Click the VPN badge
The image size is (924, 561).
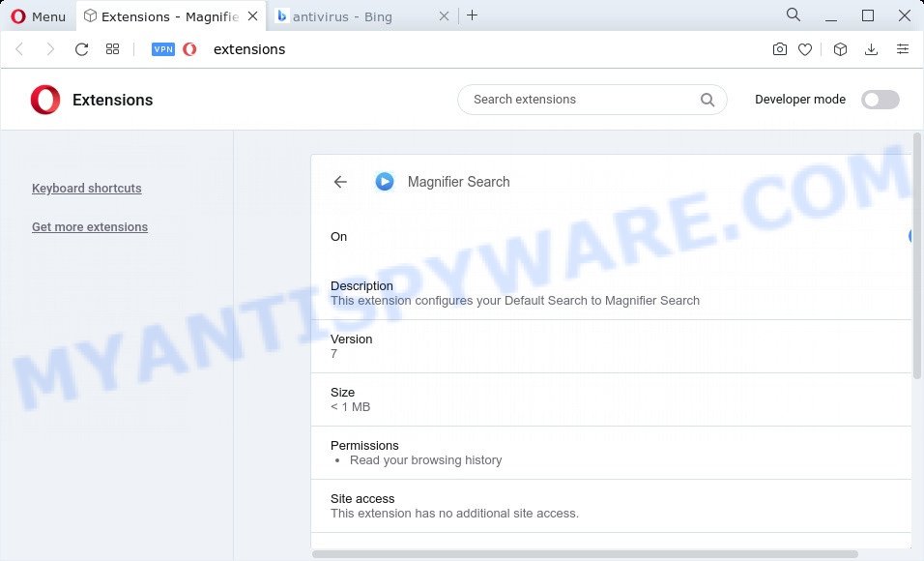click(x=163, y=49)
